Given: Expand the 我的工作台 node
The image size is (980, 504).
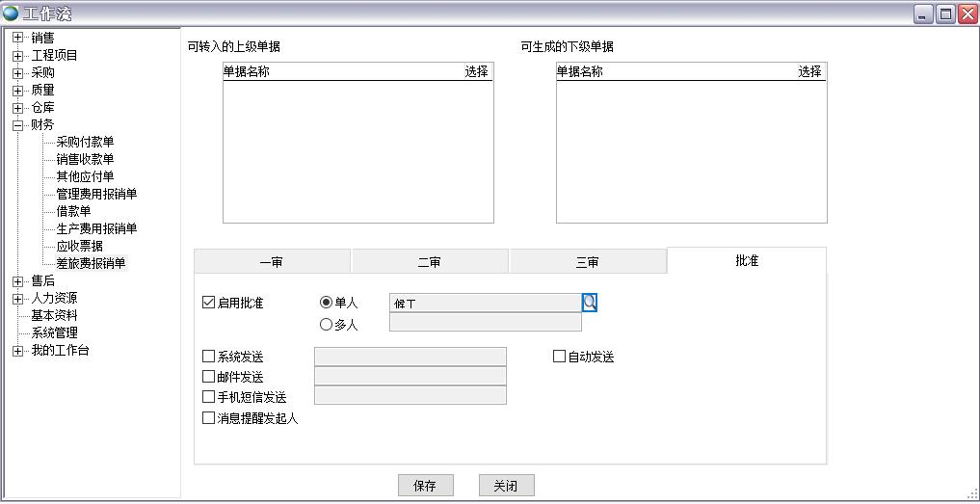Looking at the screenshot, I should 17,351.
